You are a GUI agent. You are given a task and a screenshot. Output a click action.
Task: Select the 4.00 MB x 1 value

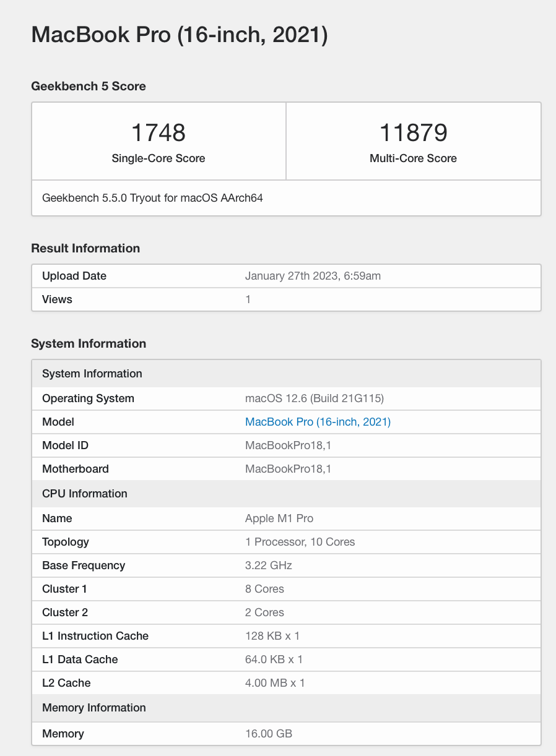point(275,683)
